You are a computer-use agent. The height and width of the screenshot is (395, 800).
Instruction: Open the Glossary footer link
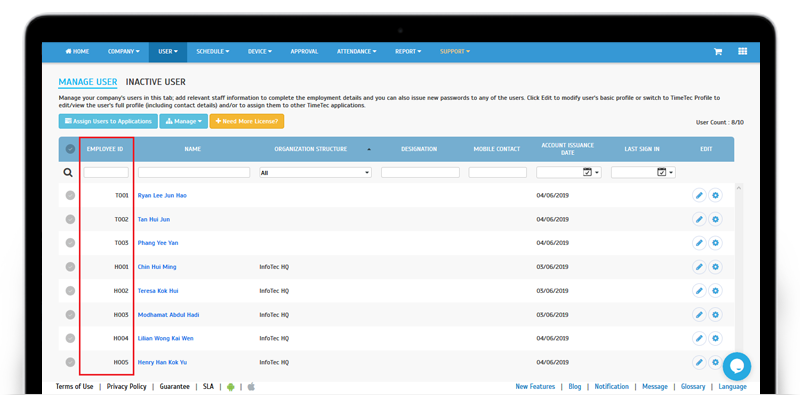[693, 387]
